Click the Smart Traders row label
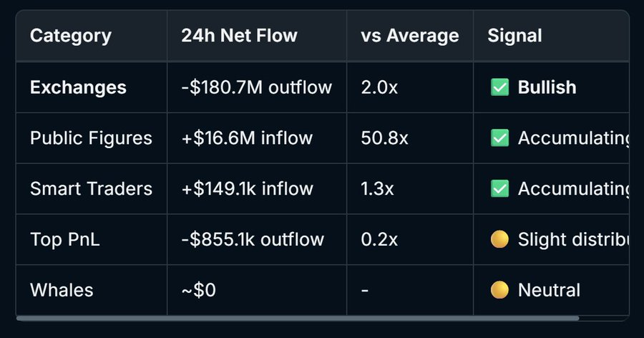The image size is (644, 338). [91, 189]
